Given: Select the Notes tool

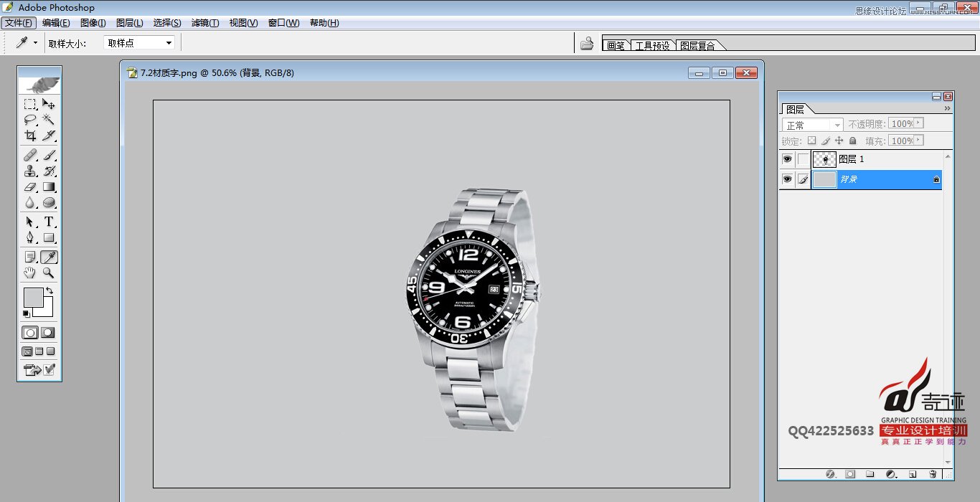Looking at the screenshot, I should pos(30,257).
